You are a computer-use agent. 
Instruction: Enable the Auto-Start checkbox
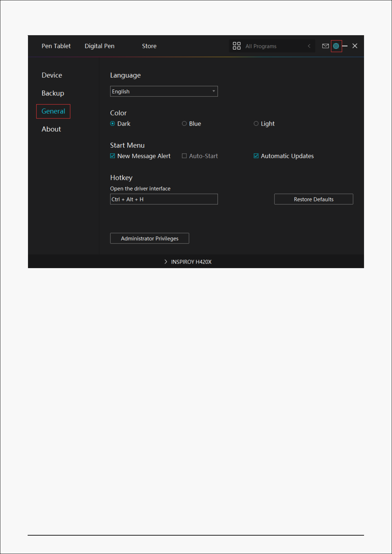184,156
